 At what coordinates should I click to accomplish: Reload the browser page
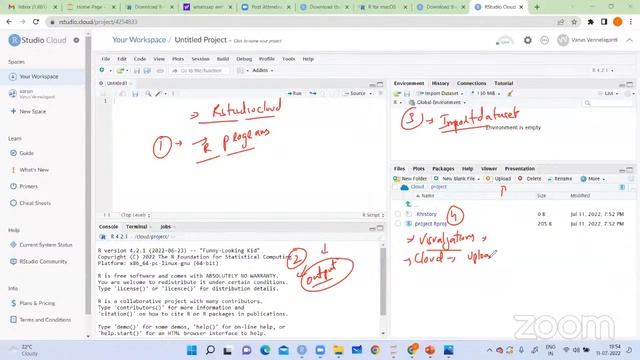36,22
